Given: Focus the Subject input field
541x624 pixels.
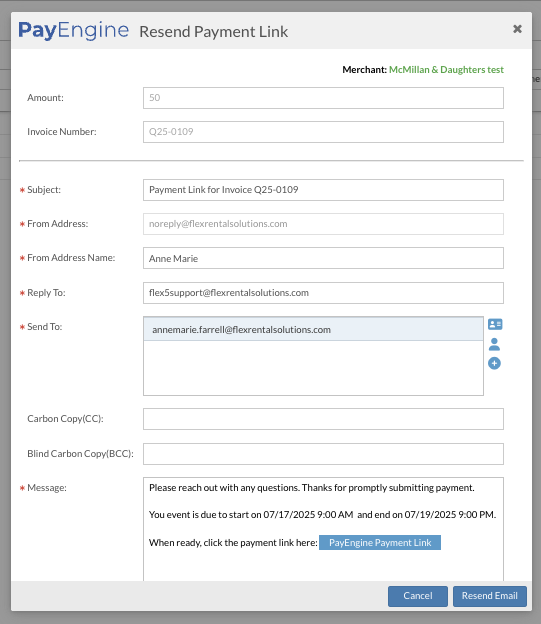Looking at the screenshot, I should click(323, 190).
